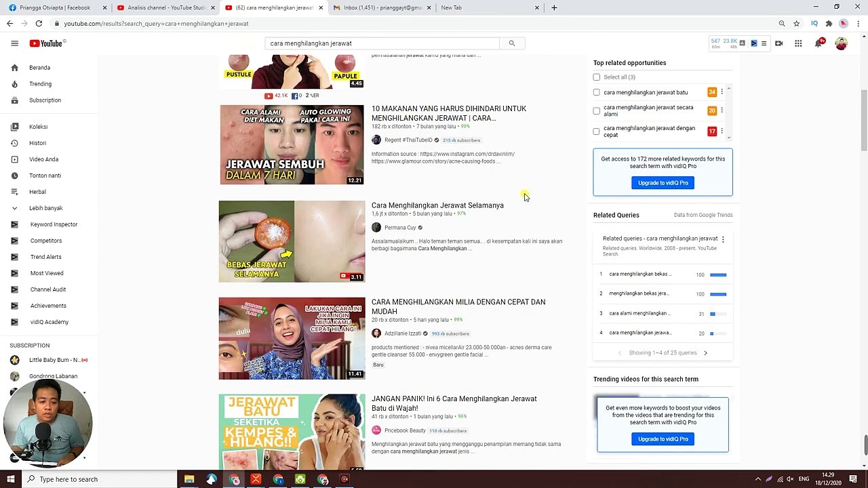Open File Explorer from the taskbar
868x488 pixels.
189,479
